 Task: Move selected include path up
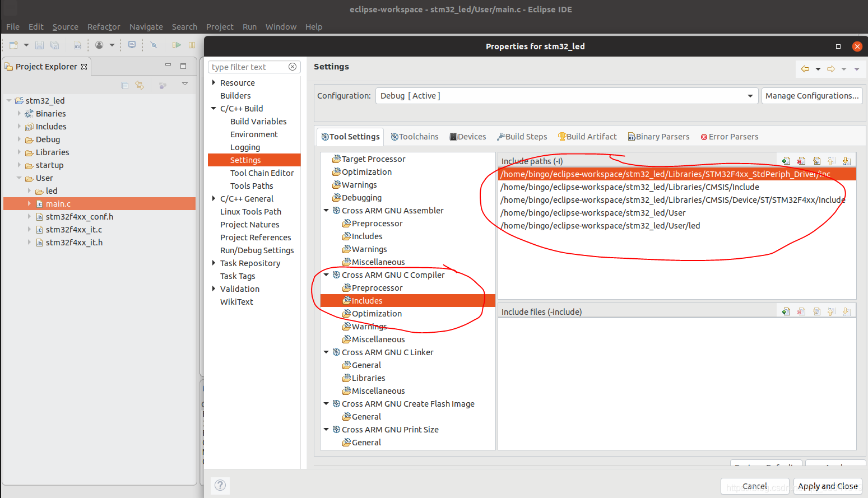coord(832,161)
